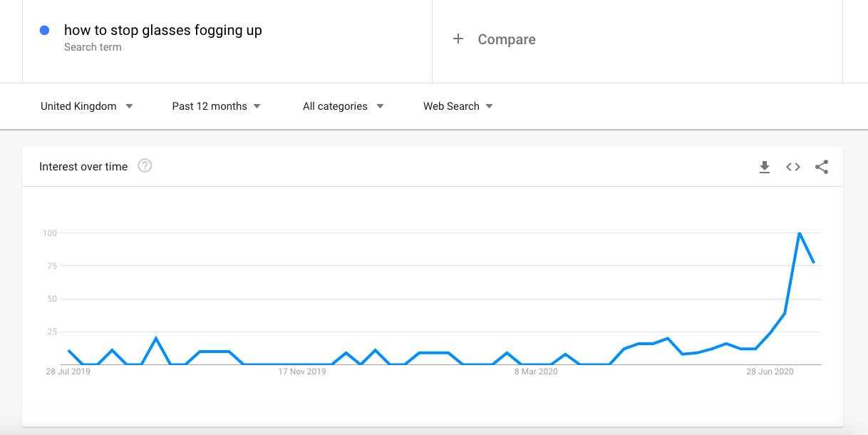Add a comparison term via Compare
Viewport: 868px width, 435px height.
pyautogui.click(x=507, y=39)
